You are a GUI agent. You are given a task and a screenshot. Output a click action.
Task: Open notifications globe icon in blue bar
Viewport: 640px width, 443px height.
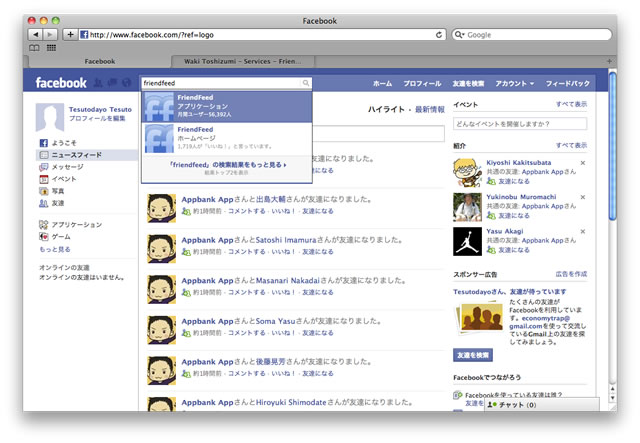point(127,83)
